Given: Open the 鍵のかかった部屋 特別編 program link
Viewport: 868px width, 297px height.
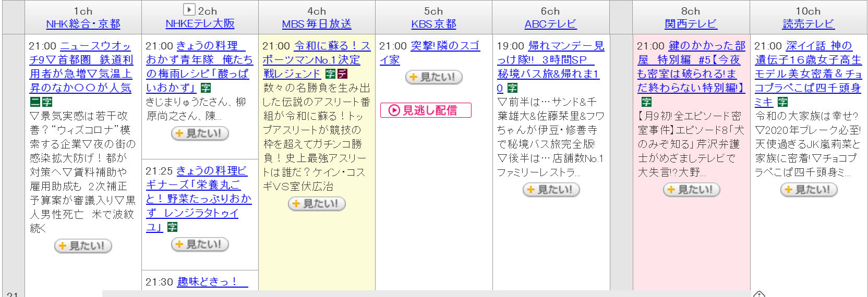Looking at the screenshot, I should click(691, 67).
